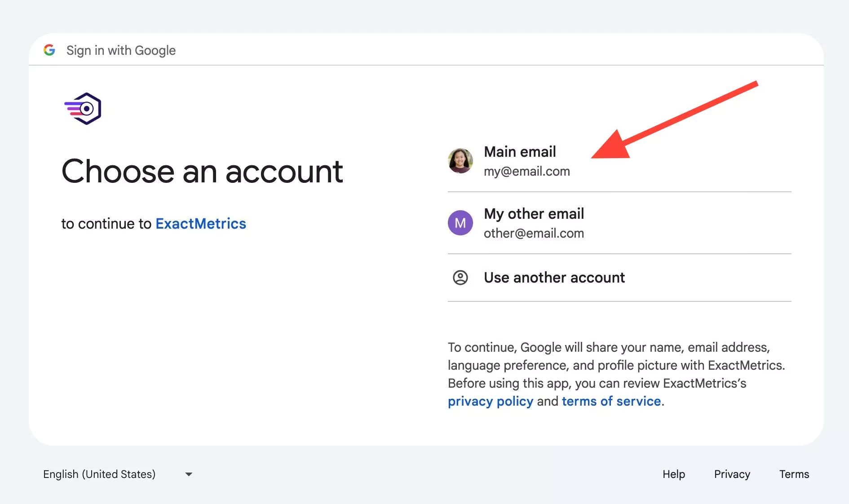The image size is (849, 504).
Task: Open the ExactMetrics link
Action: 201,224
